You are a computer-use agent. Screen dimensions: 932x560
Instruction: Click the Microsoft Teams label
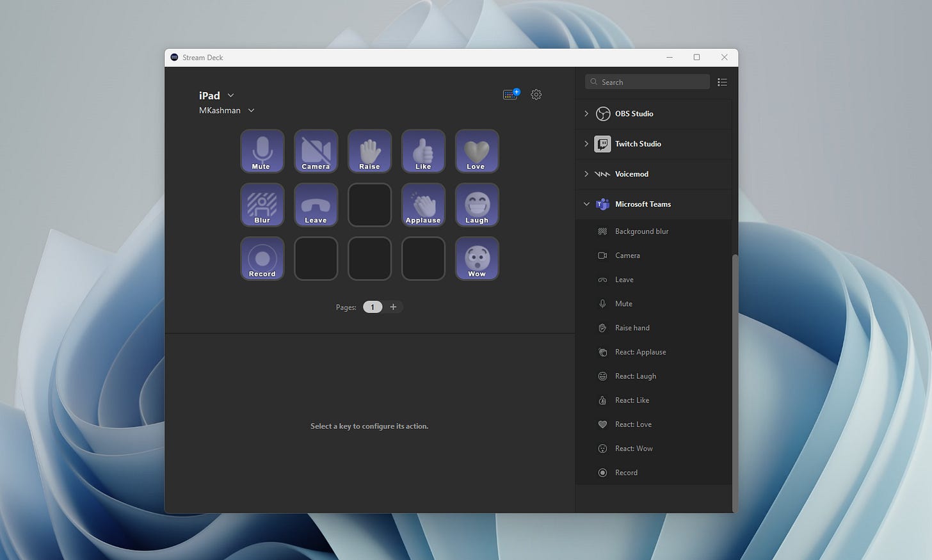[x=643, y=204]
